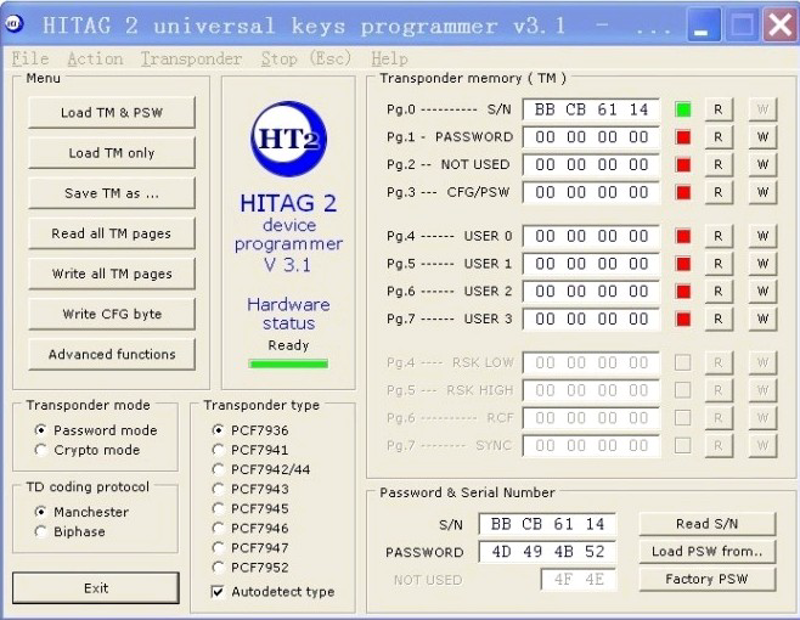Click the red indicator for Pg.4 USER 0
The width and height of the screenshot is (800, 620).
[683, 236]
